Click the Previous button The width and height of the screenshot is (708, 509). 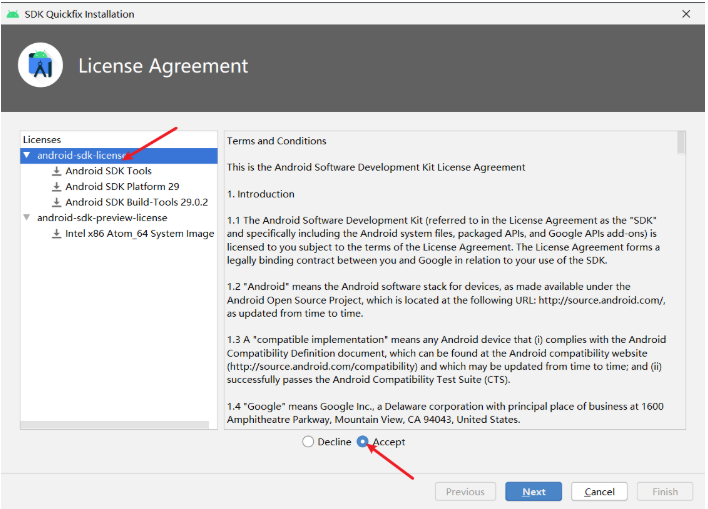(465, 491)
